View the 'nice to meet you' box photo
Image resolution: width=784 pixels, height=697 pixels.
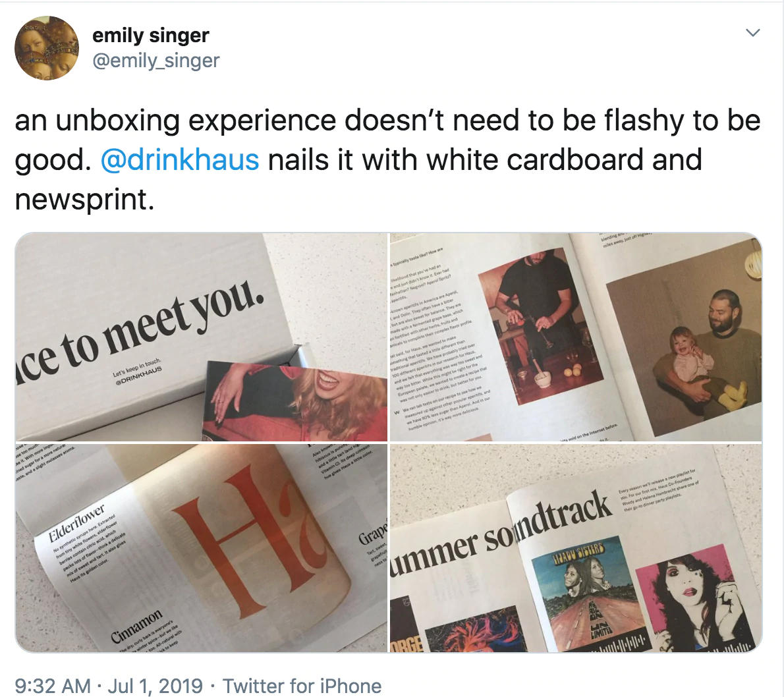tap(202, 337)
